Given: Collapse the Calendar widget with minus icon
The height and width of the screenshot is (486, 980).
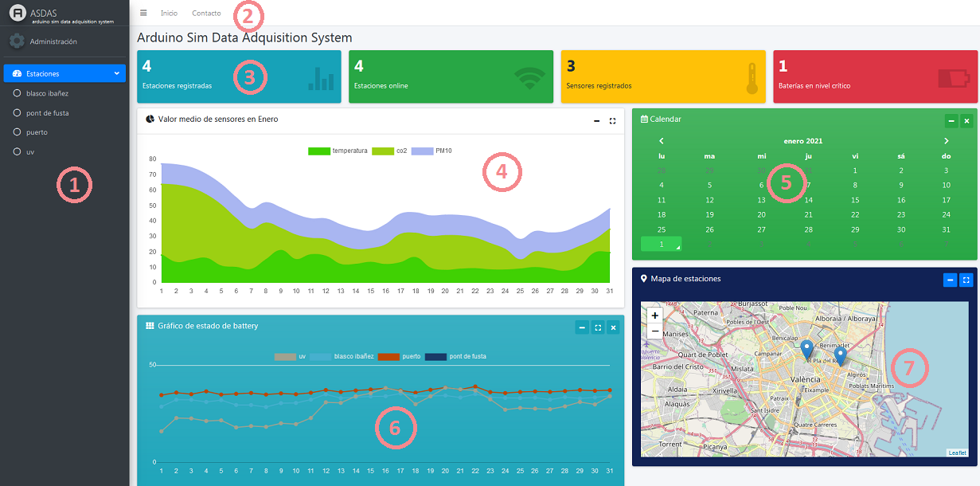Looking at the screenshot, I should tap(951, 121).
